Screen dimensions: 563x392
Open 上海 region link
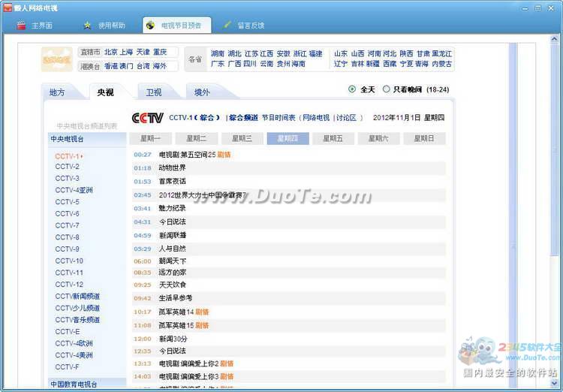(126, 52)
